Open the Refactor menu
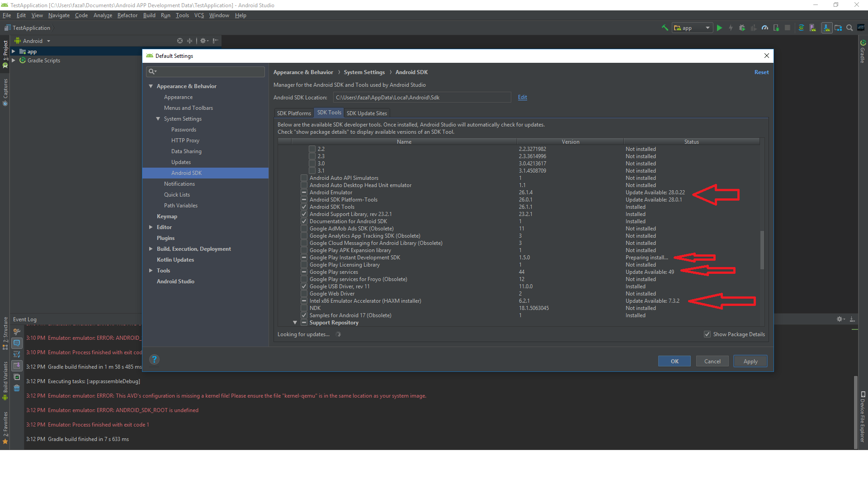Image resolution: width=868 pixels, height=488 pixels. point(127,15)
